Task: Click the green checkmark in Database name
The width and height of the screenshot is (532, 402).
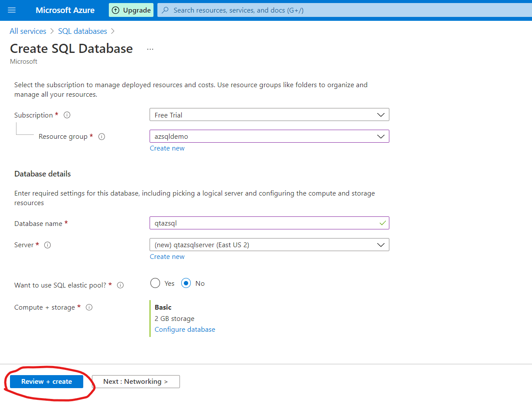Action: click(382, 223)
